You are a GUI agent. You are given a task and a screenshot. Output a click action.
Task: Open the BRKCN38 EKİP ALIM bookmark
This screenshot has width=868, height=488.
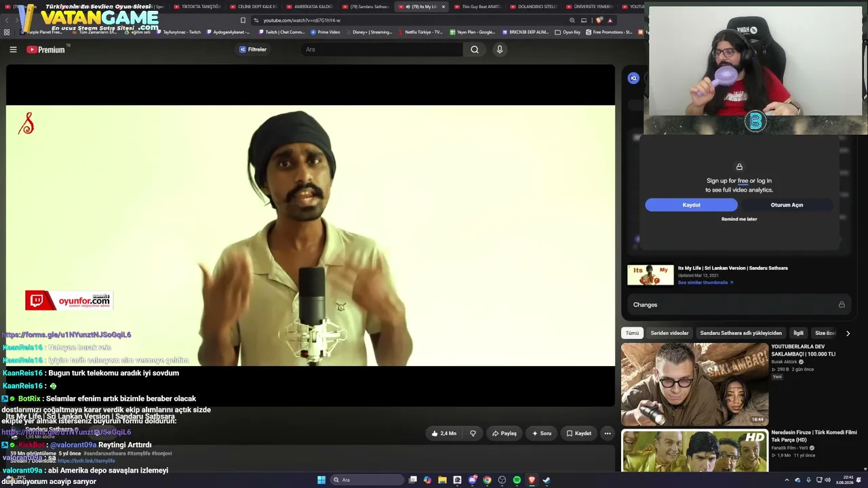point(525,32)
